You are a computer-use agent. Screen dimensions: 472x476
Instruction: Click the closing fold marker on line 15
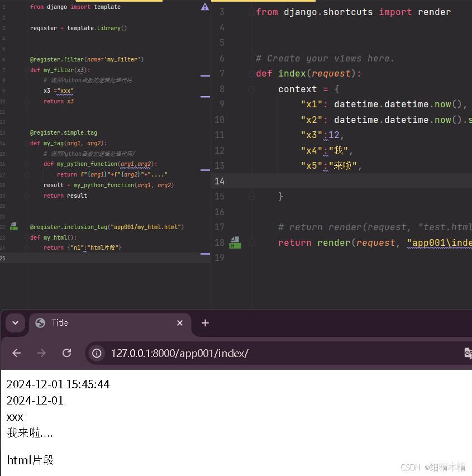click(251, 196)
